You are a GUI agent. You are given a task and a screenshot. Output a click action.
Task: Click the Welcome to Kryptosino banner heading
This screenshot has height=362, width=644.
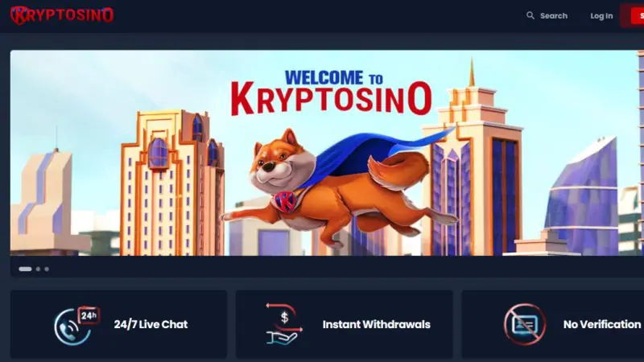pos(331,93)
